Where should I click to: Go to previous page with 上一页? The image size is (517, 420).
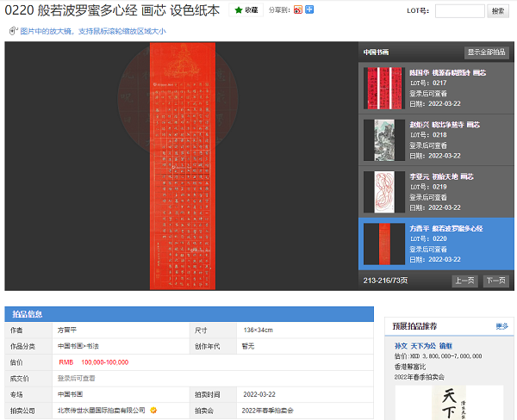pyautogui.click(x=464, y=281)
